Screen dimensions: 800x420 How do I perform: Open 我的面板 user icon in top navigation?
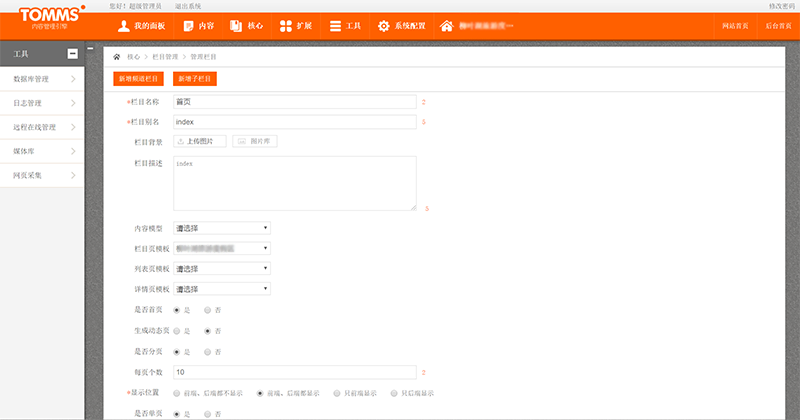point(123,25)
